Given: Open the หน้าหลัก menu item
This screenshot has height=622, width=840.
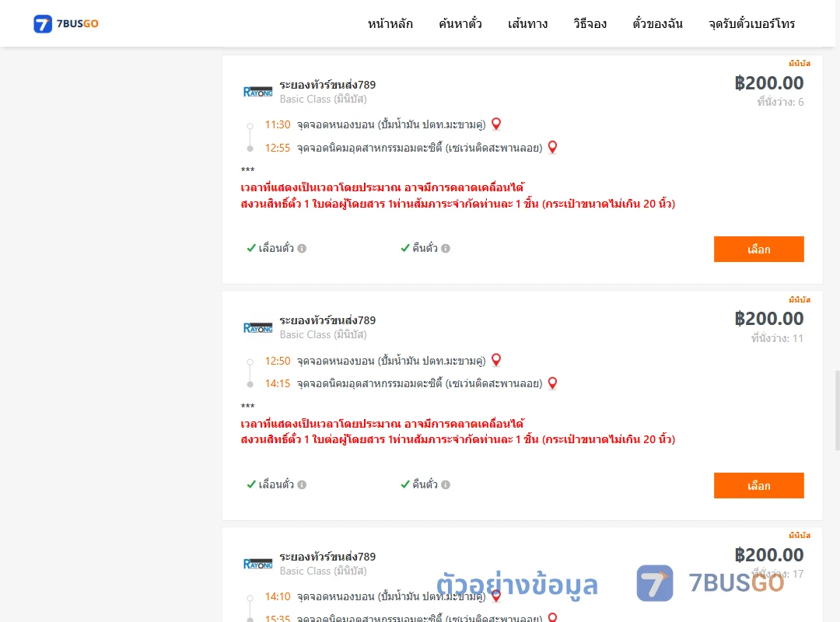Looking at the screenshot, I should click(390, 23).
